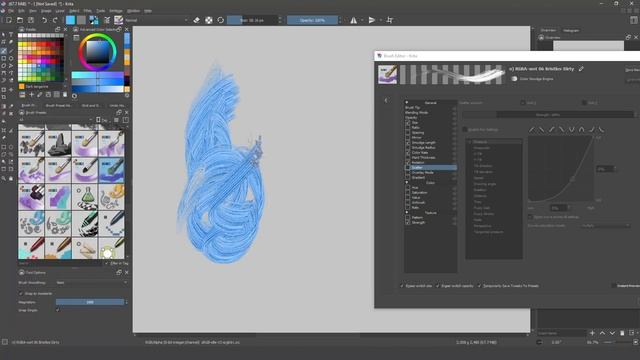The height and width of the screenshot is (360, 640).
Task: Switch to the Undo History tab
Action: tap(117, 105)
